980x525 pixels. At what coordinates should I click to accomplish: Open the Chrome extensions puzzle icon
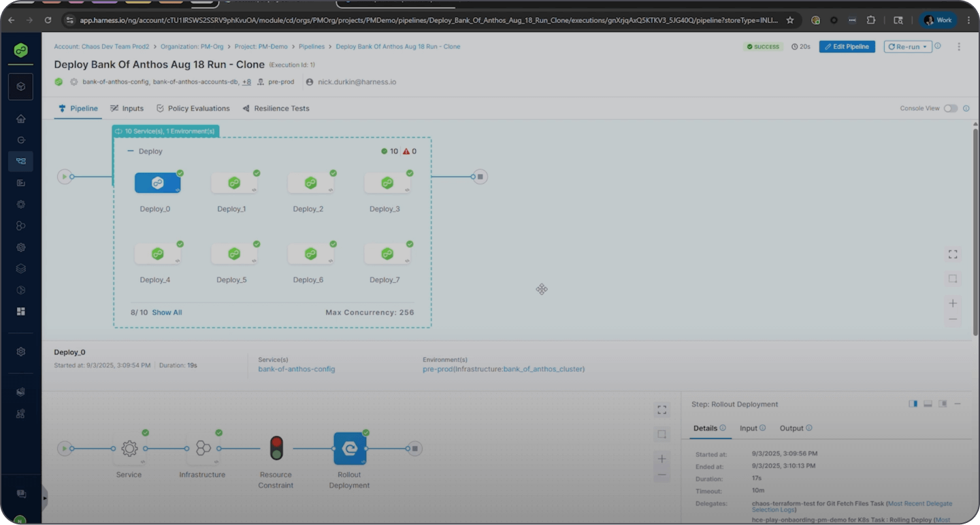(871, 20)
